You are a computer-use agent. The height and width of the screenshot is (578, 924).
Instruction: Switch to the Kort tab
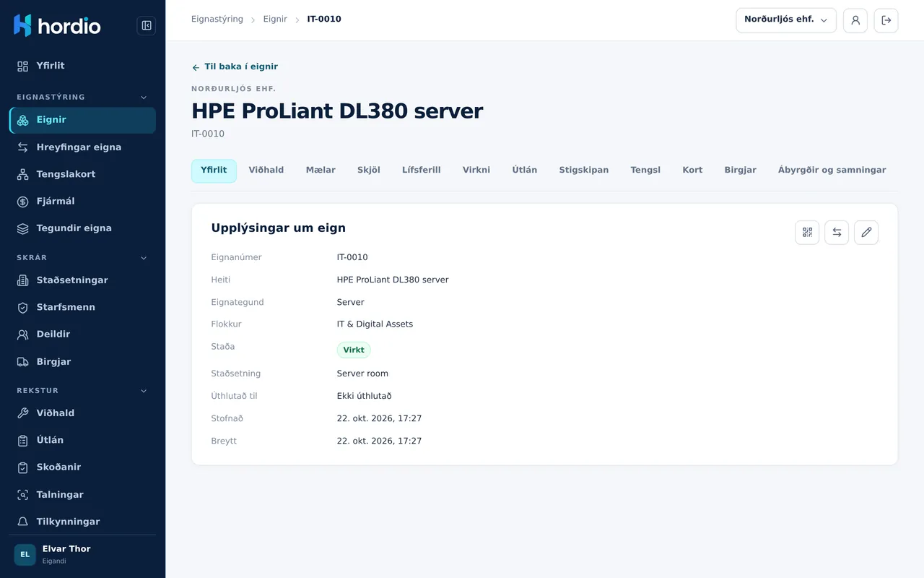coord(692,171)
